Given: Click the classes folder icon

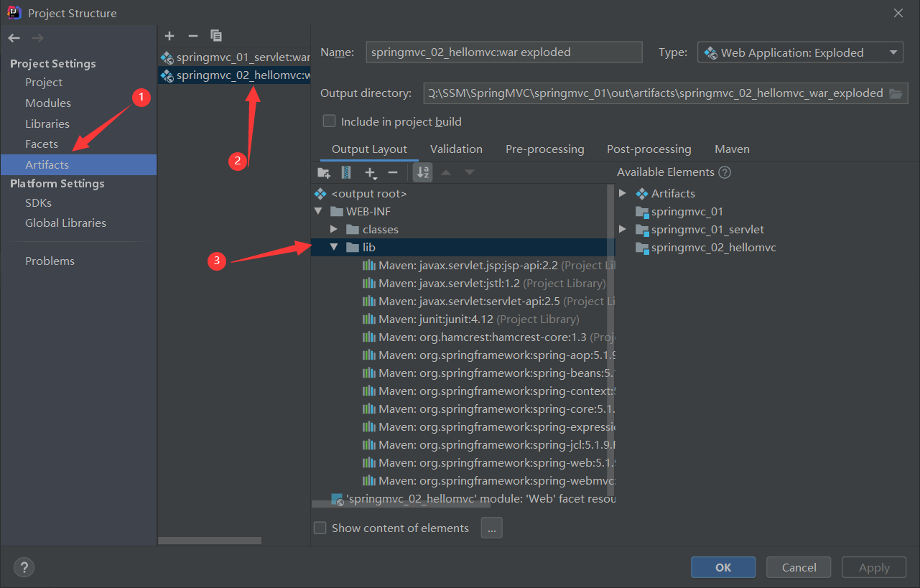Looking at the screenshot, I should pos(353,230).
